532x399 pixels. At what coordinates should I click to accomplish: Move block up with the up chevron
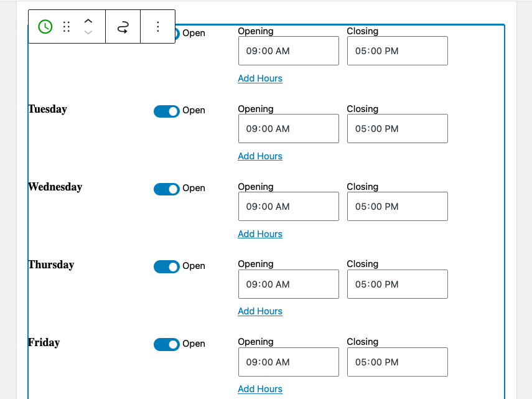88,21
